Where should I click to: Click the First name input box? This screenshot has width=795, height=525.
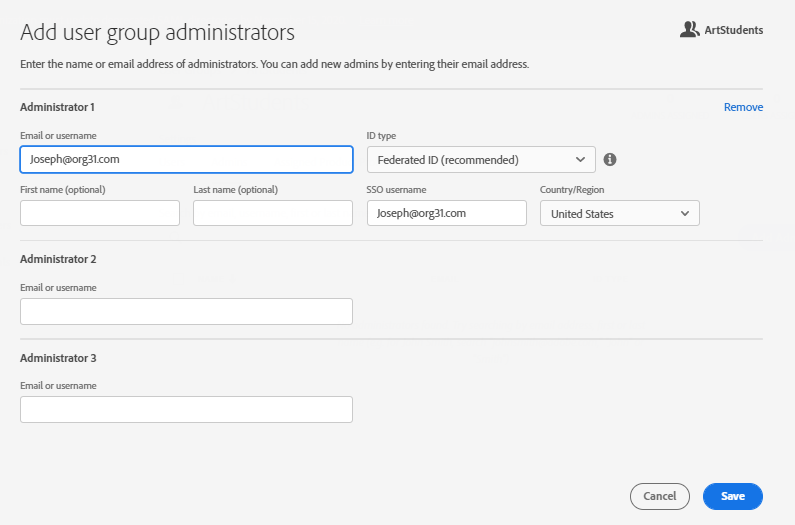click(x=100, y=213)
